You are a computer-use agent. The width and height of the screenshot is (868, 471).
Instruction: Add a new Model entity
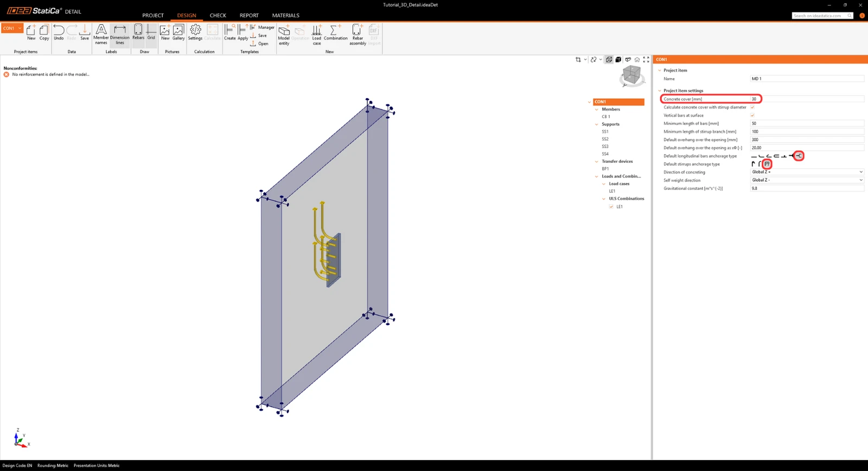284,35
